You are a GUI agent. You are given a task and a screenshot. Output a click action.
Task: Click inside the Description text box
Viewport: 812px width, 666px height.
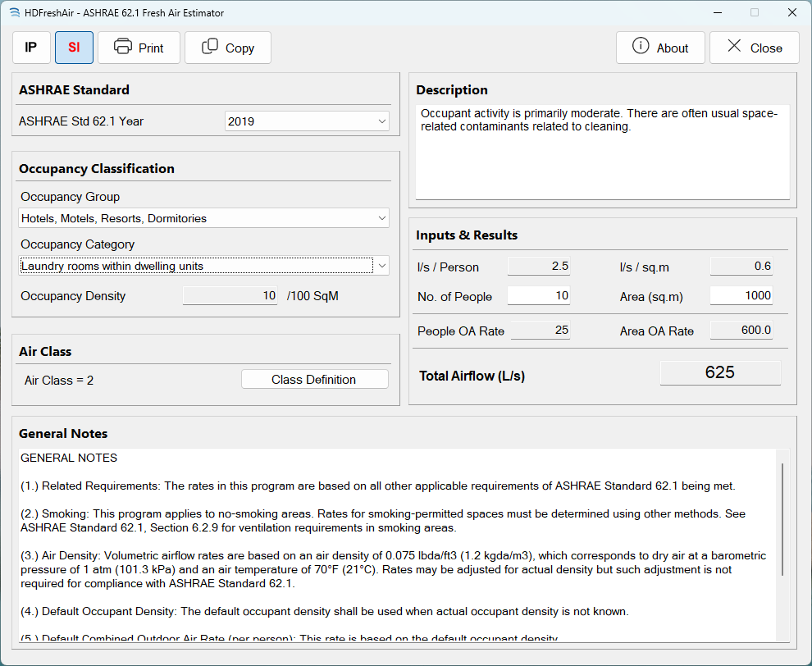click(x=602, y=153)
